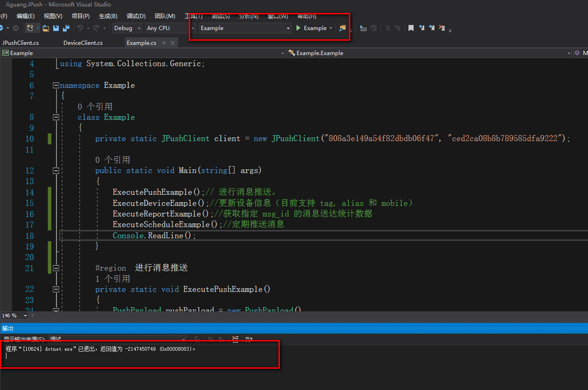Open the 146 % zoom level dropdown
Image resolution: width=588 pixels, height=390 pixels.
point(25,316)
